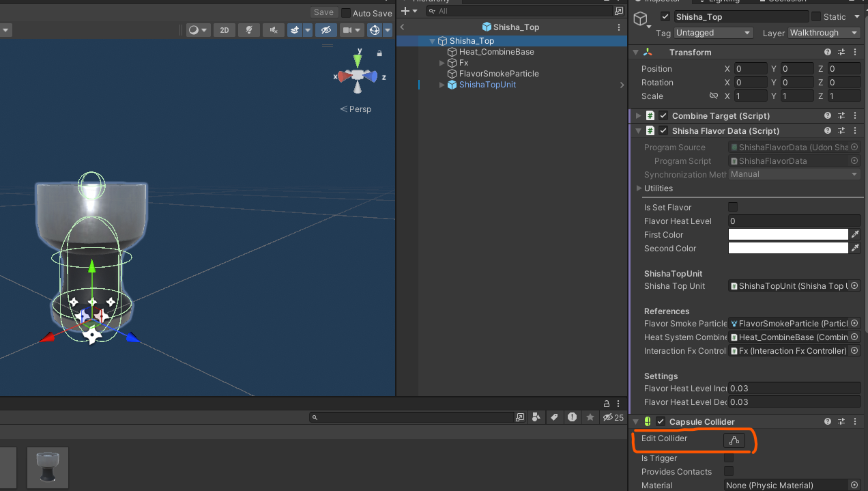
Task: Toggle 2D scene view mode
Action: [224, 30]
